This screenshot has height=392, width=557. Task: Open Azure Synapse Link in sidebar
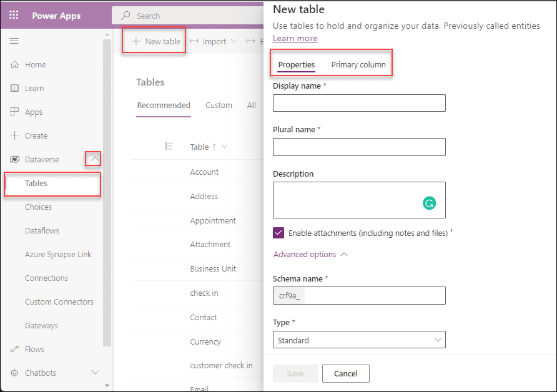[58, 255]
